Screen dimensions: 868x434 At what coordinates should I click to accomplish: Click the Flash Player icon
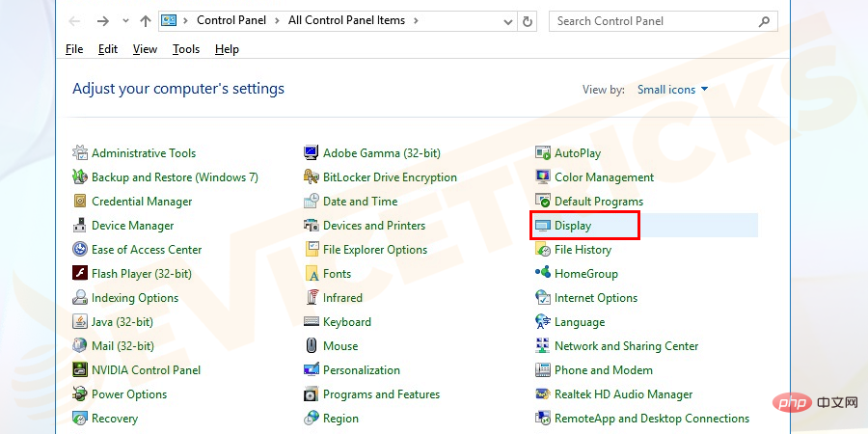[x=80, y=274]
